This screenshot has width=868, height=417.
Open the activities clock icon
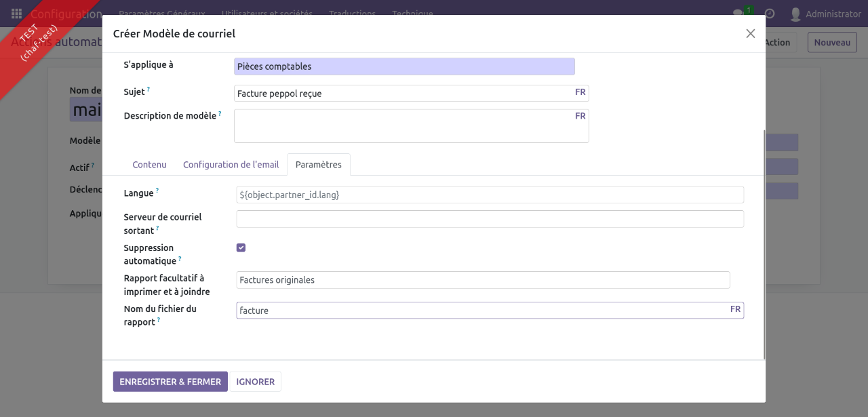(x=770, y=14)
